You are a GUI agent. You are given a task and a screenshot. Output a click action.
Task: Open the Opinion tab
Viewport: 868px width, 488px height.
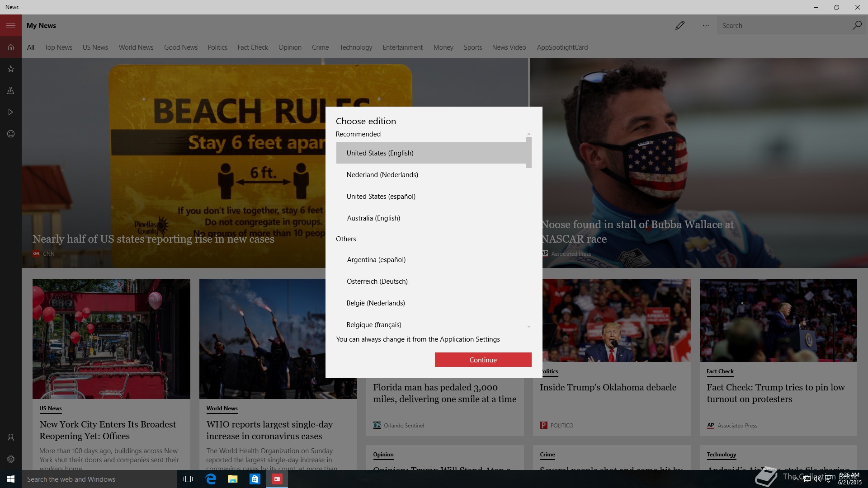(x=290, y=47)
